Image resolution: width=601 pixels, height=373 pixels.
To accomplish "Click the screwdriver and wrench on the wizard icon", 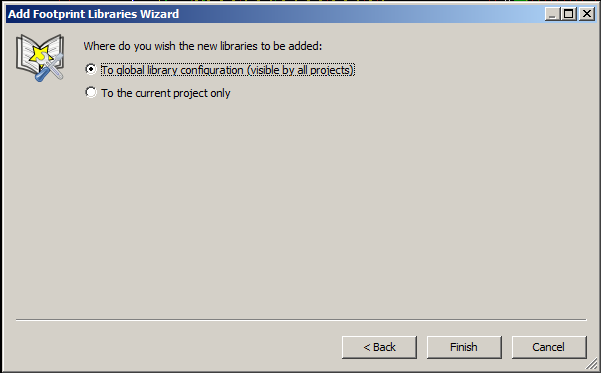I will pos(49,67).
